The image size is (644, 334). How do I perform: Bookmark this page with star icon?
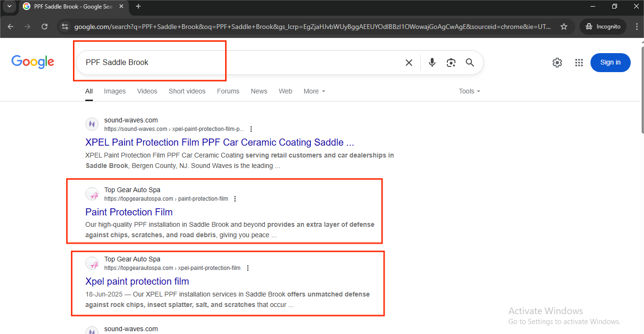pyautogui.click(x=564, y=27)
